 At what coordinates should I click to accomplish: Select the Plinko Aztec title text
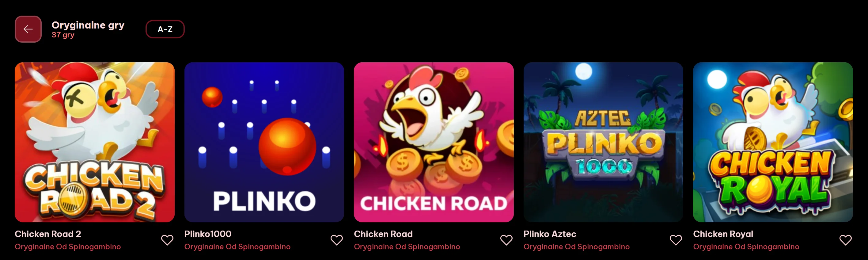(550, 234)
